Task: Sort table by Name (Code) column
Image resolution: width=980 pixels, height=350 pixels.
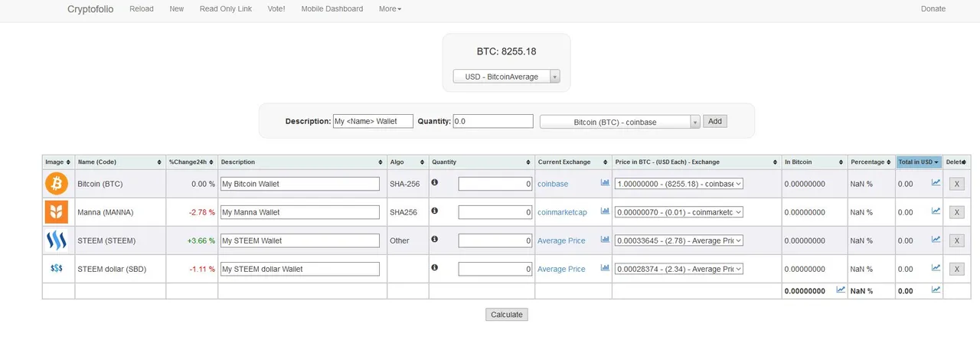Action: 120,162
